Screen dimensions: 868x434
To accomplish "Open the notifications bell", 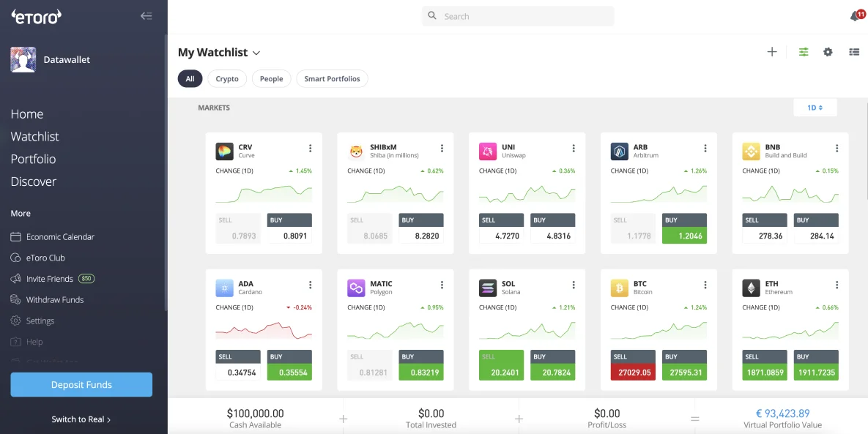I will click(856, 16).
